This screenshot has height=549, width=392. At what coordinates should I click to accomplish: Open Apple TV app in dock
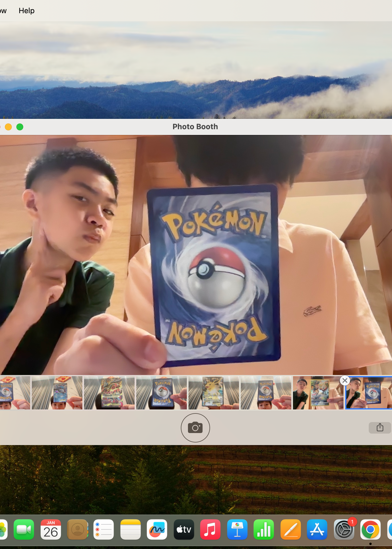(x=184, y=529)
